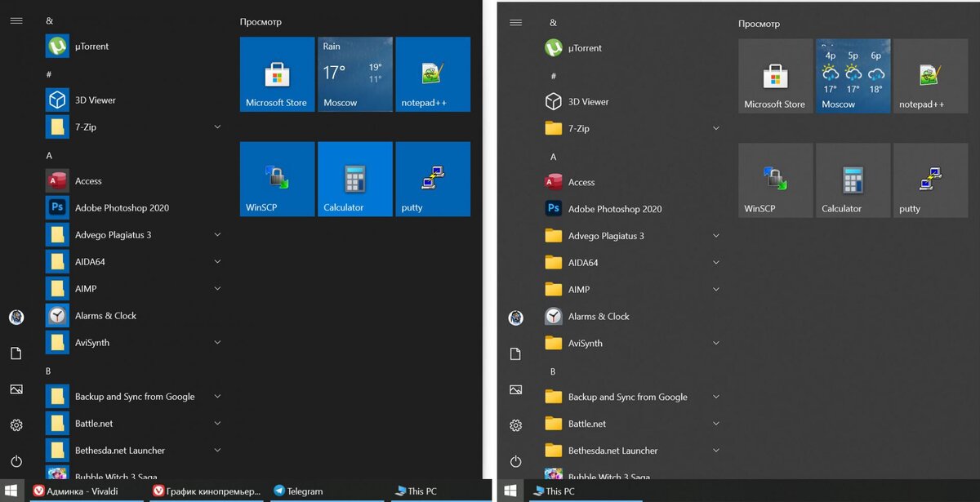The image size is (980, 502).
Task: Open Moscow weather tile with hourly forecast
Action: (853, 76)
